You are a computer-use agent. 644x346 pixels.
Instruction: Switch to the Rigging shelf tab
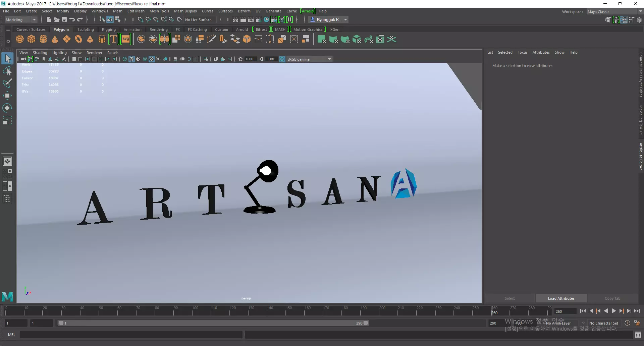coord(109,30)
